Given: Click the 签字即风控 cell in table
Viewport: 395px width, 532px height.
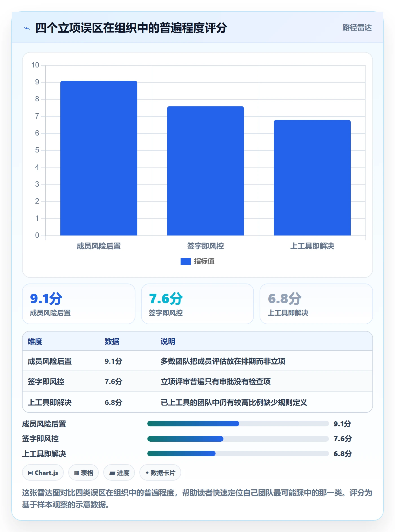Looking at the screenshot, I should point(46,381).
